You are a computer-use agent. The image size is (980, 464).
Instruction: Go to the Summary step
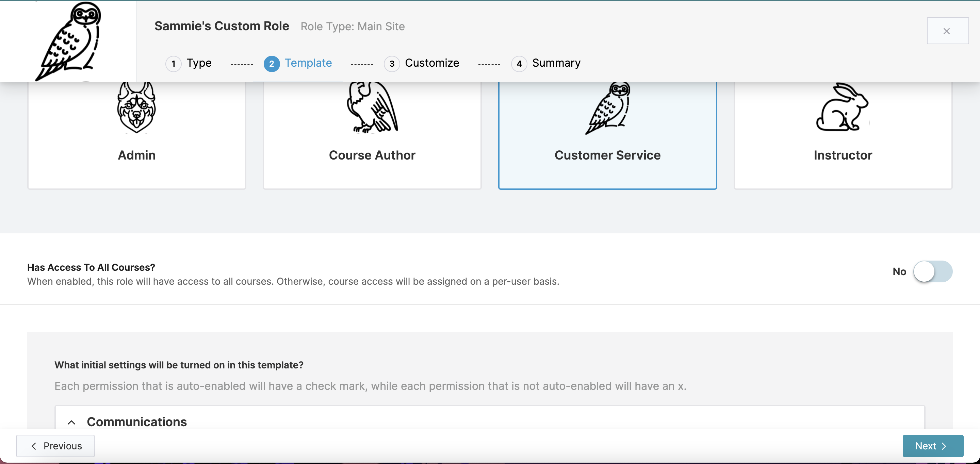point(546,63)
